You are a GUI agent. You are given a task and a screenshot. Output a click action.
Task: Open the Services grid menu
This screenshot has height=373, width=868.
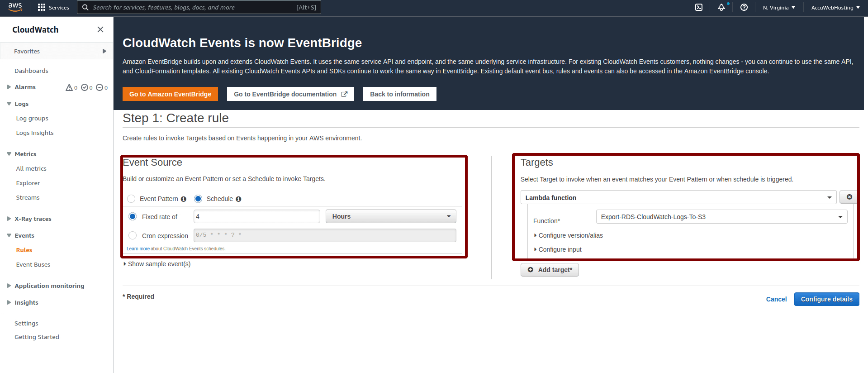[53, 8]
